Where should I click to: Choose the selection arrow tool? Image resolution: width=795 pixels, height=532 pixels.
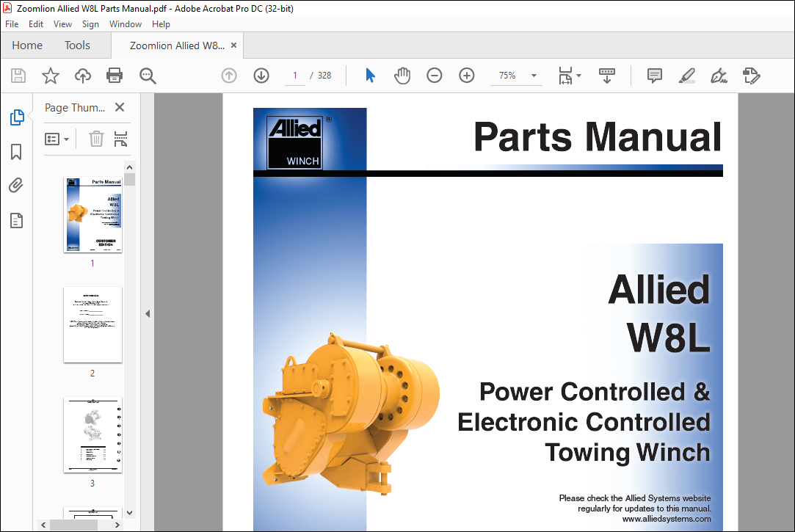370,76
